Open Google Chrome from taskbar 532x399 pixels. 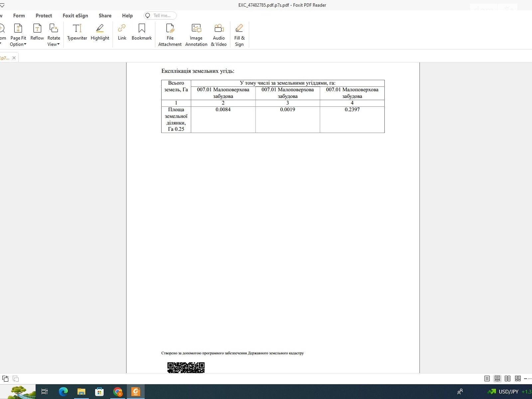(x=118, y=392)
